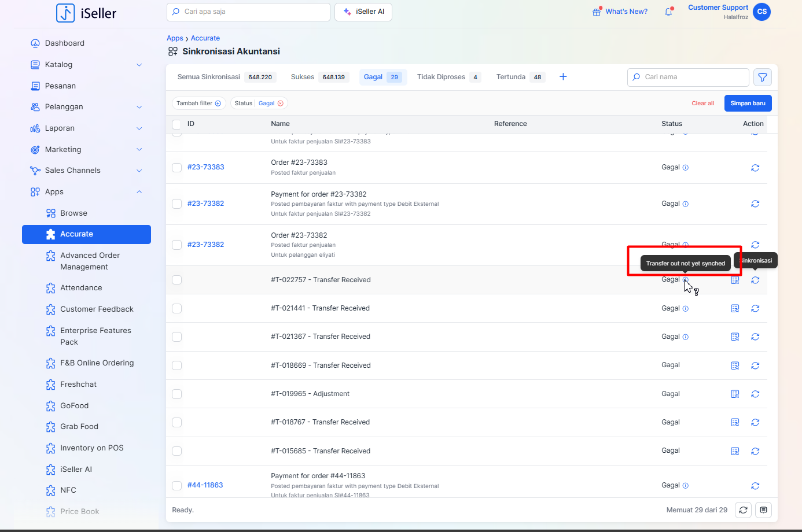The height and width of the screenshot is (532, 802).
Task: Open the Tambah filter dropdown
Action: (198, 104)
